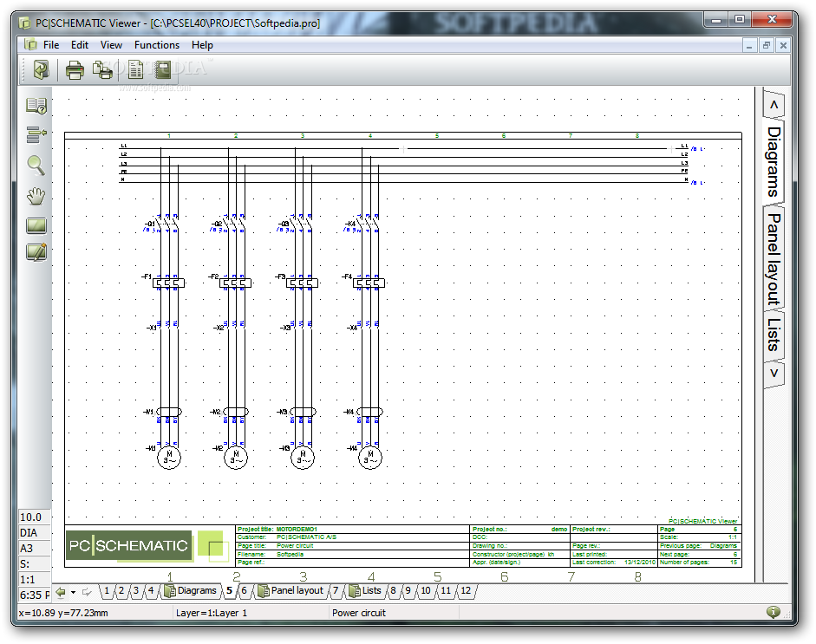Open the File menu
This screenshot has width=816, height=644.
[51, 45]
